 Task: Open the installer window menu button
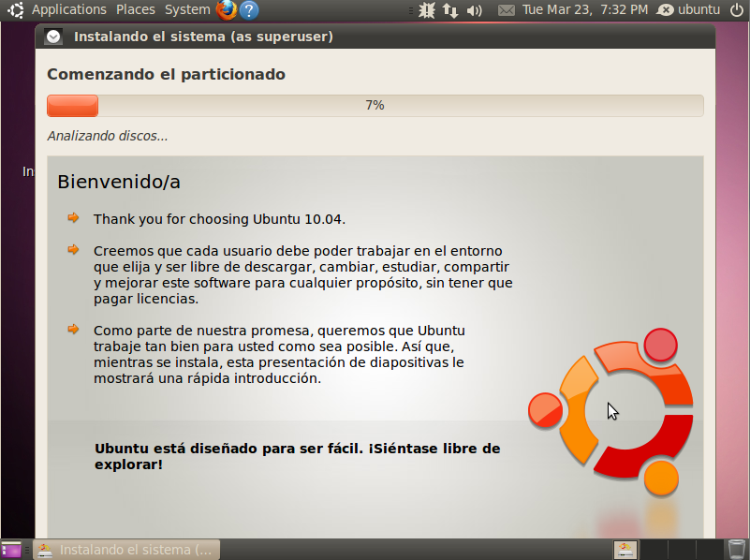pyautogui.click(x=53, y=37)
